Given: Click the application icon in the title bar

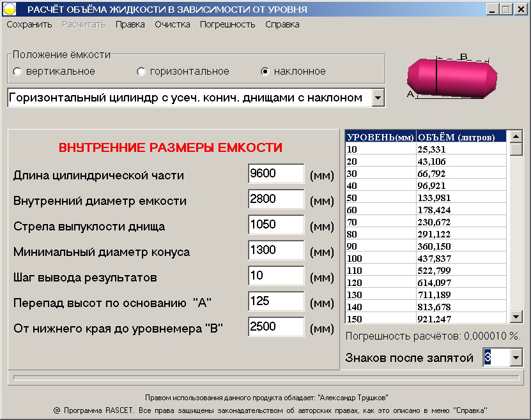Looking at the screenshot, I should tap(9, 8).
